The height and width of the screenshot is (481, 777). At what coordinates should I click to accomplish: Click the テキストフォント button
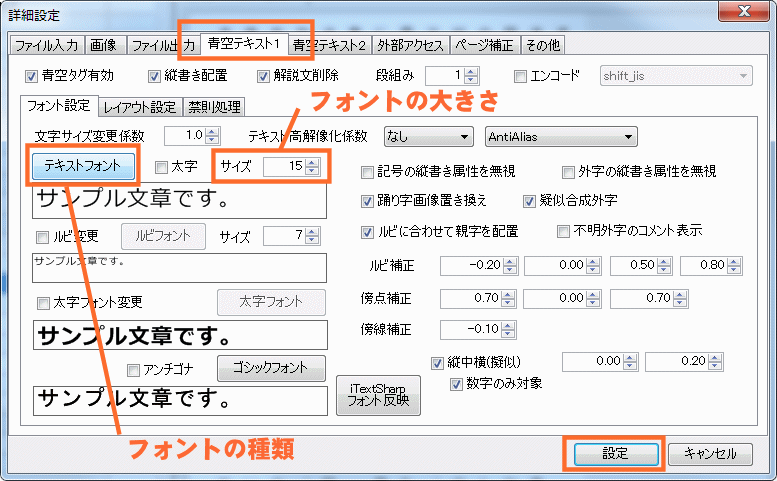(x=83, y=166)
